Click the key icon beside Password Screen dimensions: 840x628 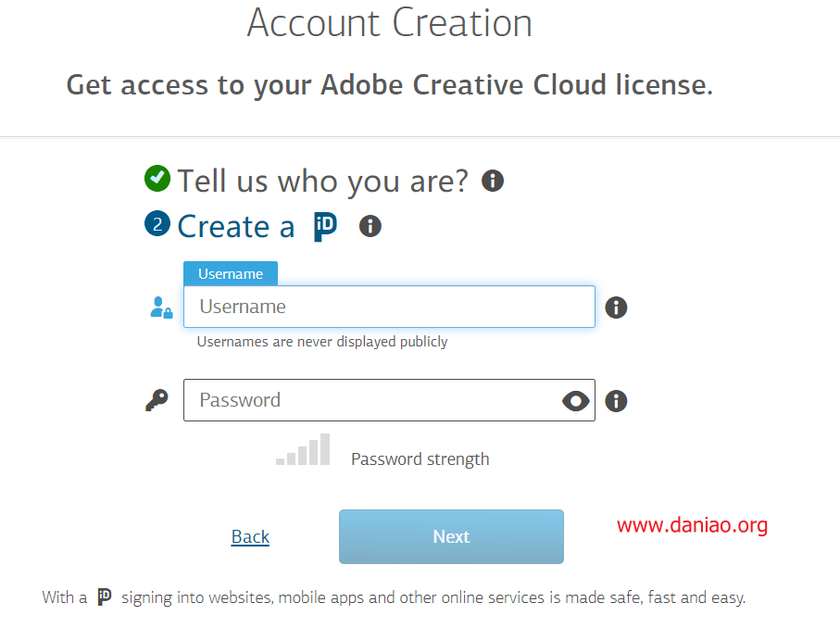click(x=157, y=400)
